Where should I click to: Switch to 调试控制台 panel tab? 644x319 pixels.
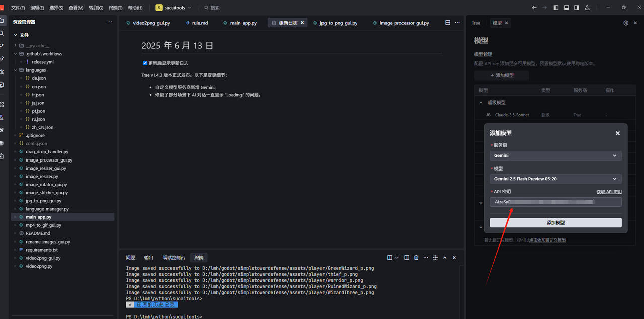[174, 257]
